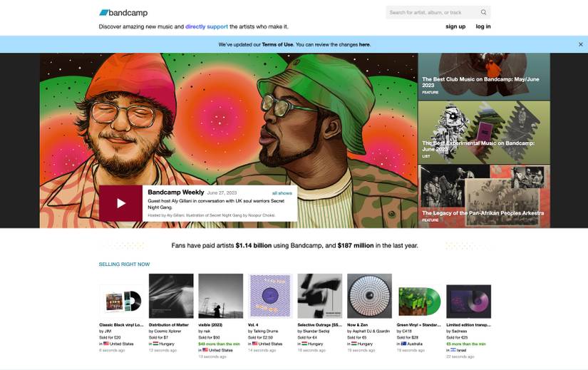
Task: Click the 'Now & Zen' title
Action: (x=357, y=325)
